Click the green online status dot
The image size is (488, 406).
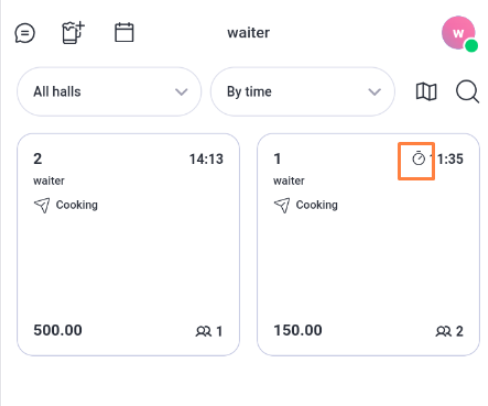point(471,46)
